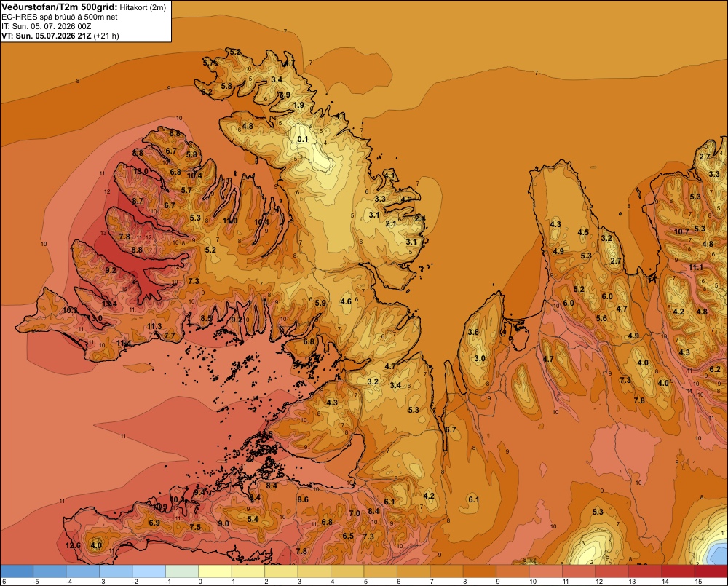
Task: Click the 1.9 temperature reading
Action: [299, 105]
